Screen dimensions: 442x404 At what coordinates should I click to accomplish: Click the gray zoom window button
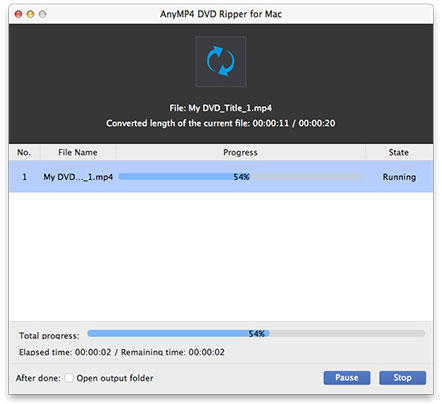(x=43, y=14)
